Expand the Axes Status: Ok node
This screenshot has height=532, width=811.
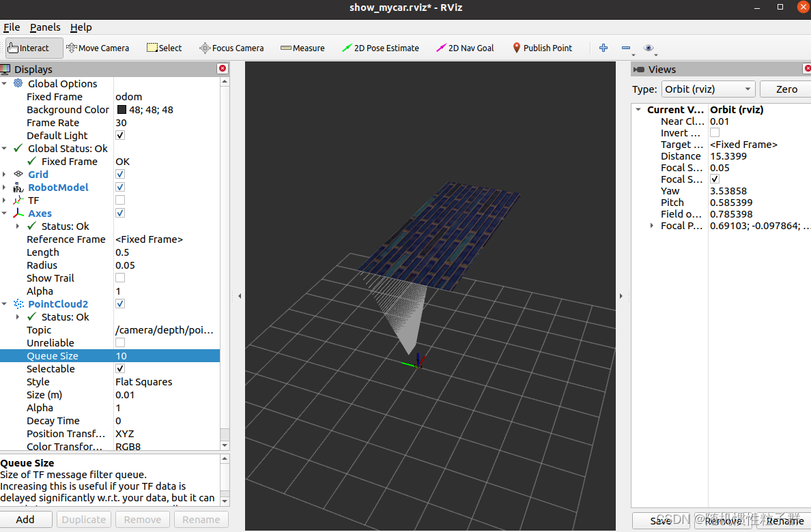click(x=18, y=226)
